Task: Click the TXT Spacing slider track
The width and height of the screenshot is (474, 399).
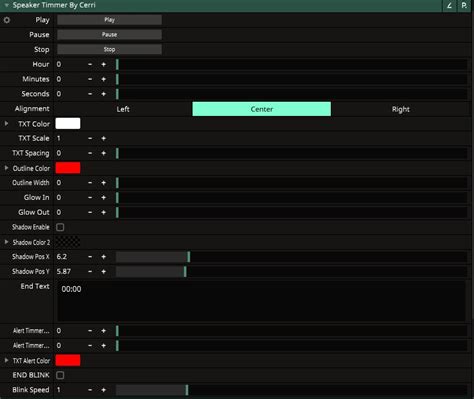Action: pyautogui.click(x=292, y=153)
